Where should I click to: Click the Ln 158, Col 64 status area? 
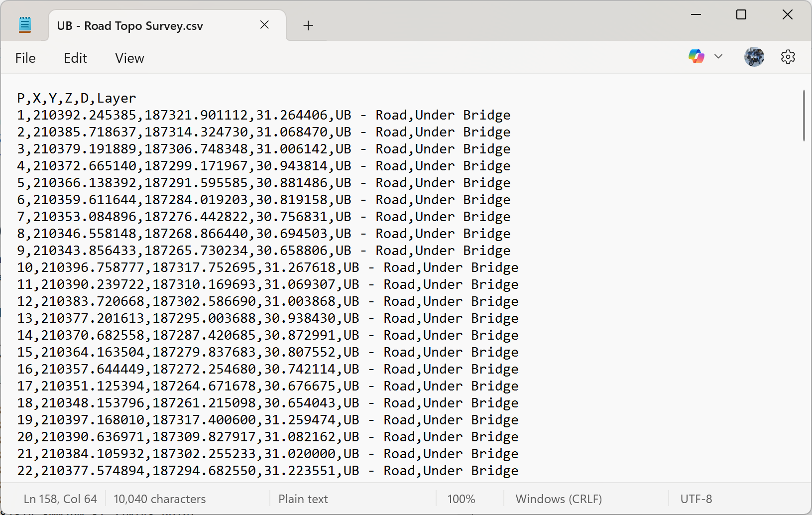[x=60, y=499]
